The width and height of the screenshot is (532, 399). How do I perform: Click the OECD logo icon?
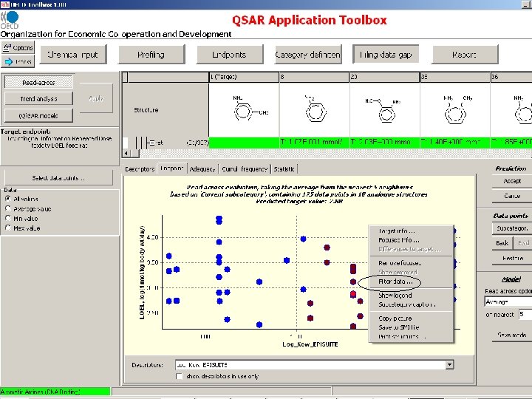(10, 20)
